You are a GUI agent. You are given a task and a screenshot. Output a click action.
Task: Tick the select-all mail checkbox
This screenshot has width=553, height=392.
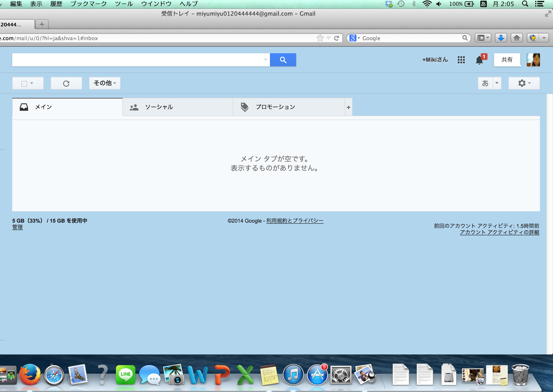24,84
